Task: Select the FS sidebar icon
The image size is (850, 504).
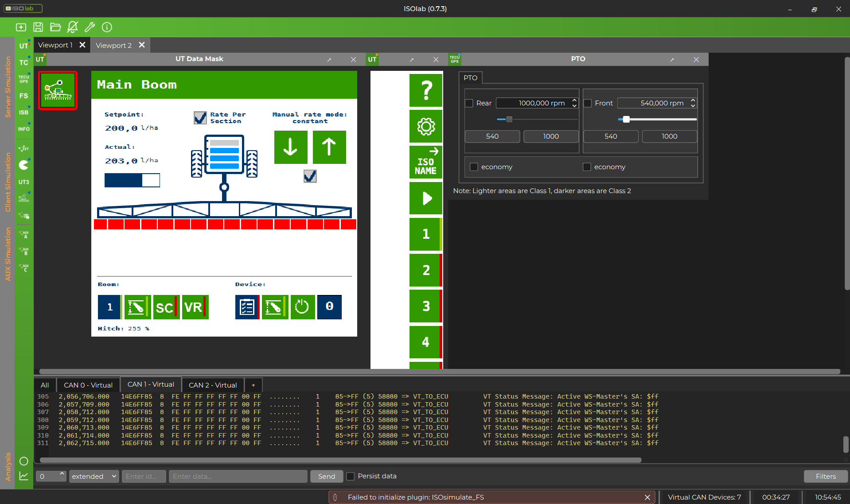Action: (x=24, y=96)
